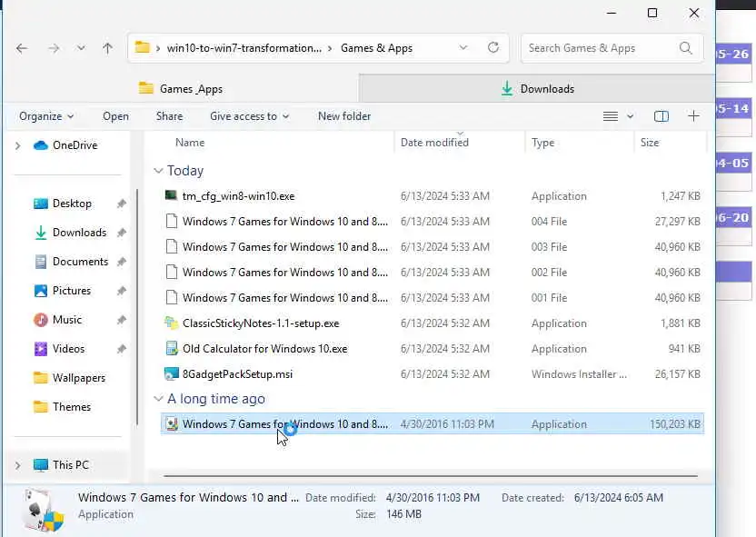Open Desktop in the sidebar
Screen dimensions: 756x537
tap(62, 204)
